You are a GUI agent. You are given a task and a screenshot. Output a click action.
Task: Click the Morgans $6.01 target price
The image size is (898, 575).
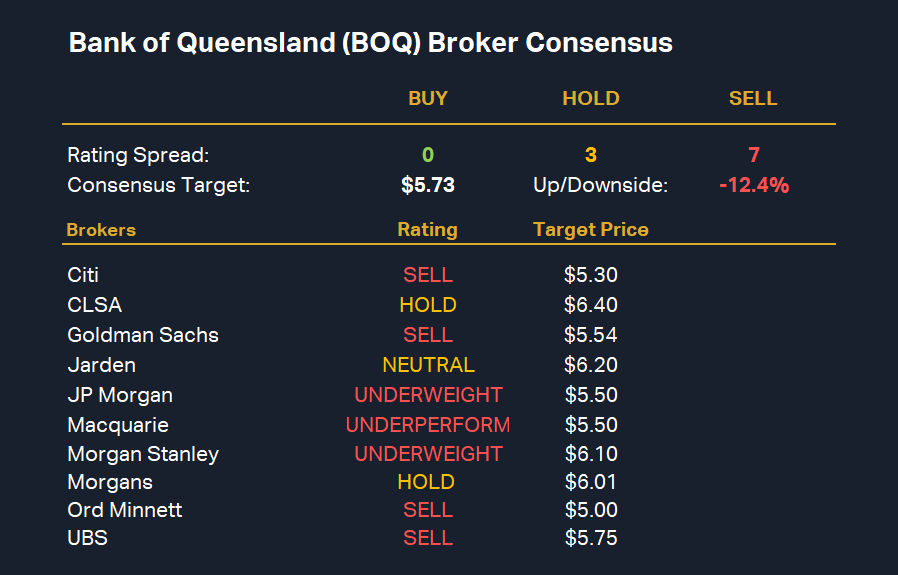pyautogui.click(x=591, y=482)
